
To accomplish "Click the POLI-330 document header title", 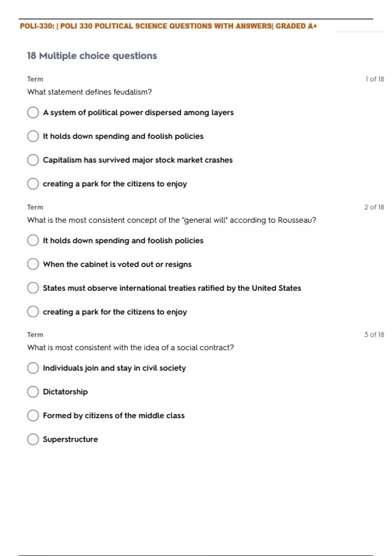I will 168,26.
